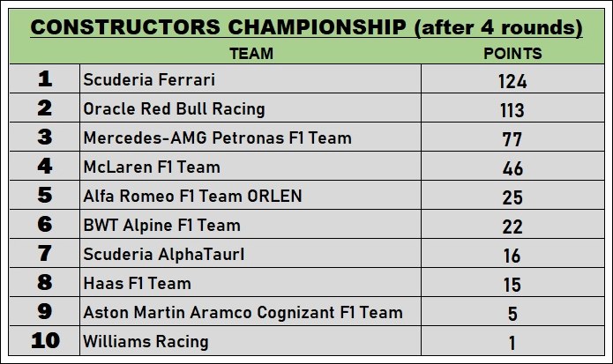
Task: Click Red Bull's 113 points value
Action: [512, 110]
